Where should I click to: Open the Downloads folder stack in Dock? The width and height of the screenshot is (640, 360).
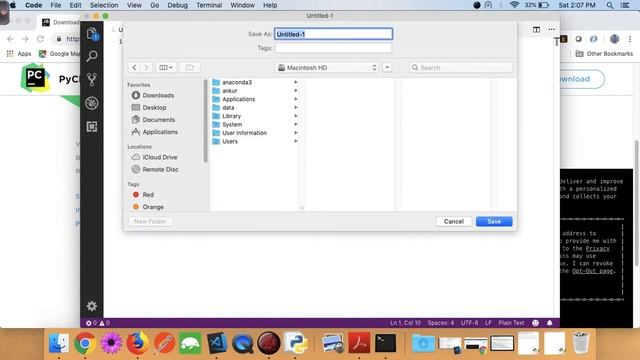click(423, 343)
